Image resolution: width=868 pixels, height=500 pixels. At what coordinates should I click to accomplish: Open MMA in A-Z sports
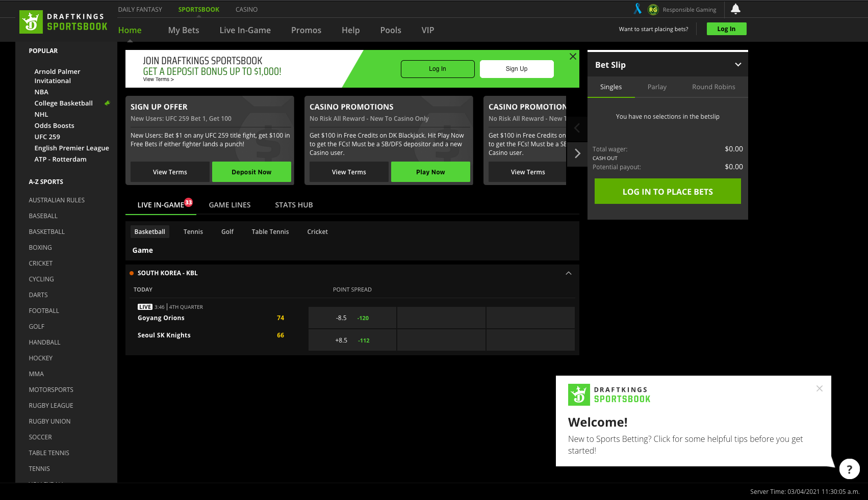pos(36,374)
